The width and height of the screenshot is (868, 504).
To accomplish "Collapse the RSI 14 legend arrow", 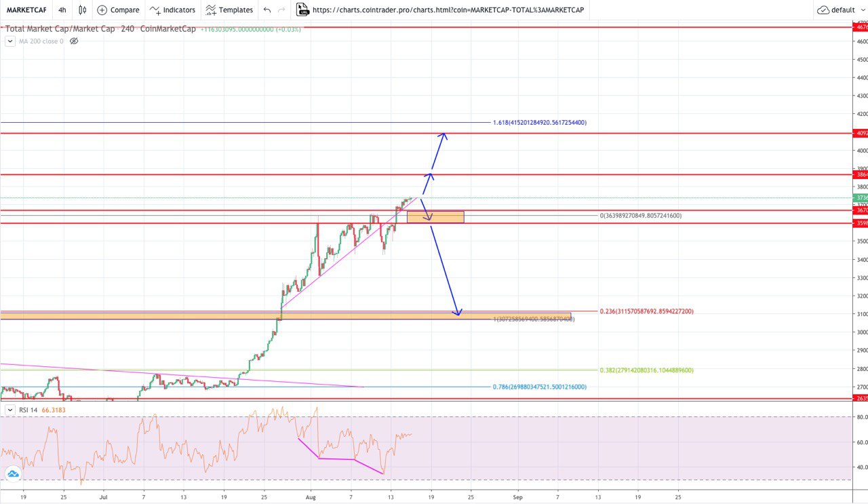I will pos(10,410).
